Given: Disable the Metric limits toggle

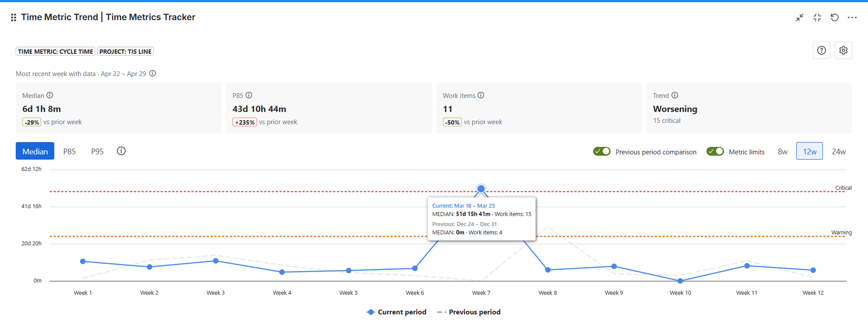Looking at the screenshot, I should [715, 151].
